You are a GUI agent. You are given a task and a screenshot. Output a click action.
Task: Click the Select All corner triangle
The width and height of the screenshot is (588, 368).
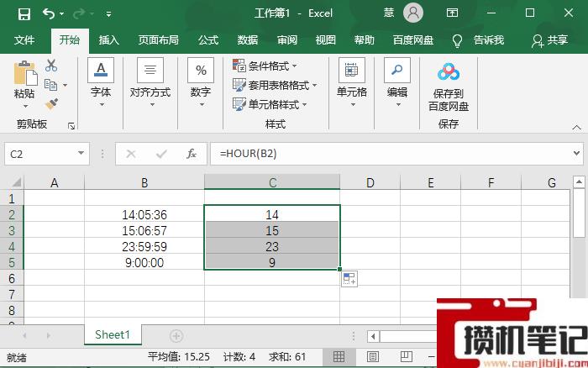17,182
